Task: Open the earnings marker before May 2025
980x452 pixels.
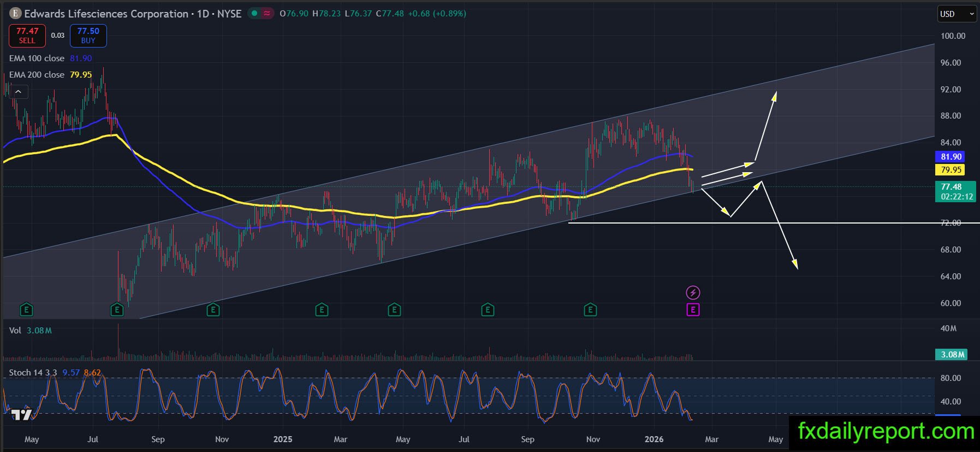Action: [394, 310]
